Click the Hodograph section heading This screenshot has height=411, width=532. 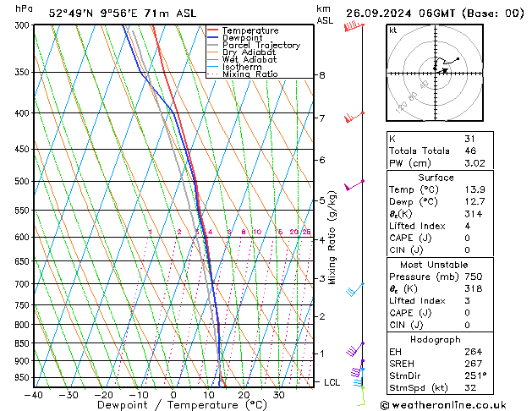coord(436,340)
